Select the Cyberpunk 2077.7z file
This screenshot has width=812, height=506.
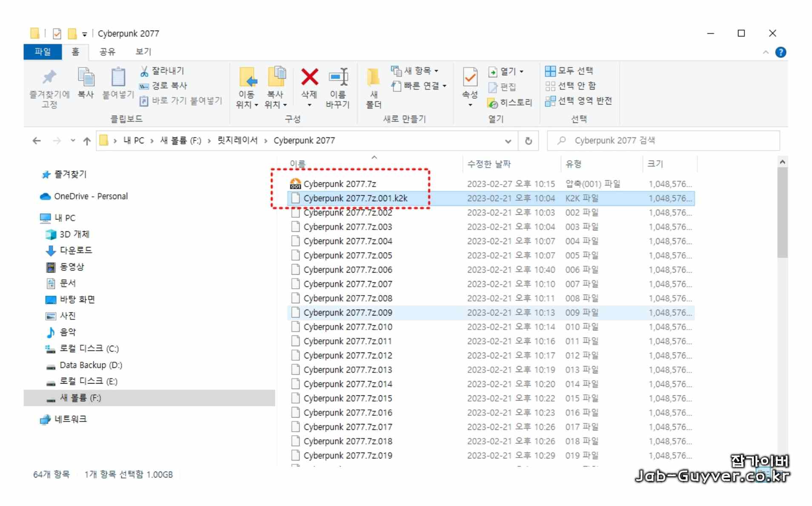pos(491,184)
